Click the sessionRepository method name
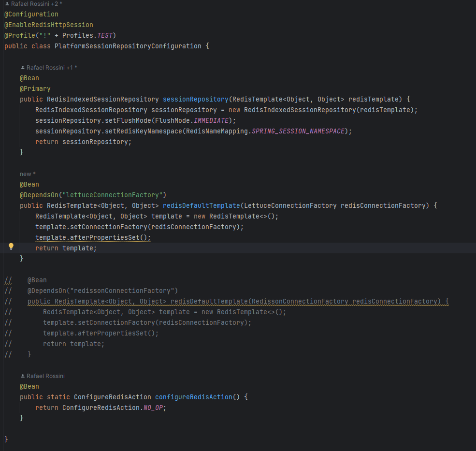This screenshot has width=476, height=451. 195,99
